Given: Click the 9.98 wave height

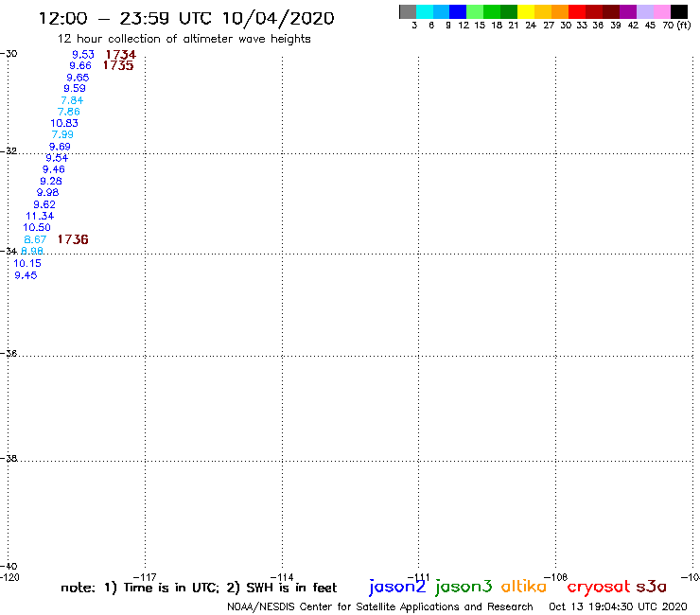Looking at the screenshot, I should point(47,192).
